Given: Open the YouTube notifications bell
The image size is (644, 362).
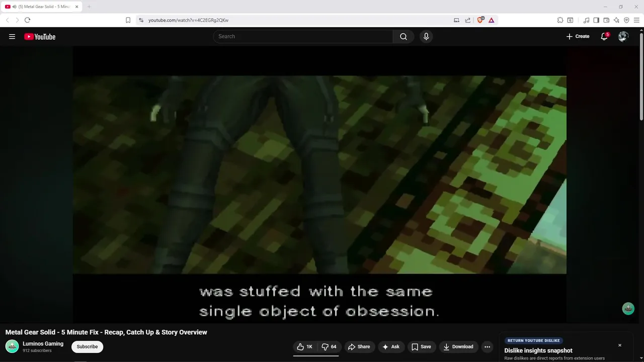Looking at the screenshot, I should tap(604, 36).
